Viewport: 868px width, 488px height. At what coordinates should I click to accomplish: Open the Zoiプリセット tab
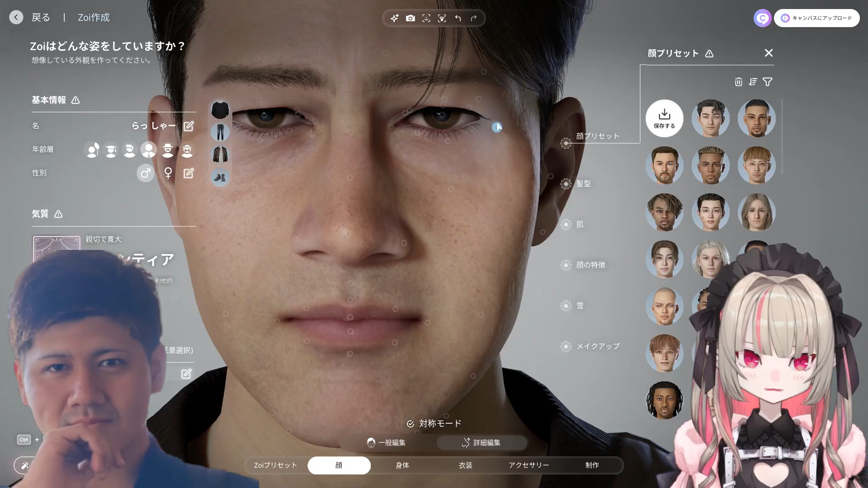(x=275, y=465)
